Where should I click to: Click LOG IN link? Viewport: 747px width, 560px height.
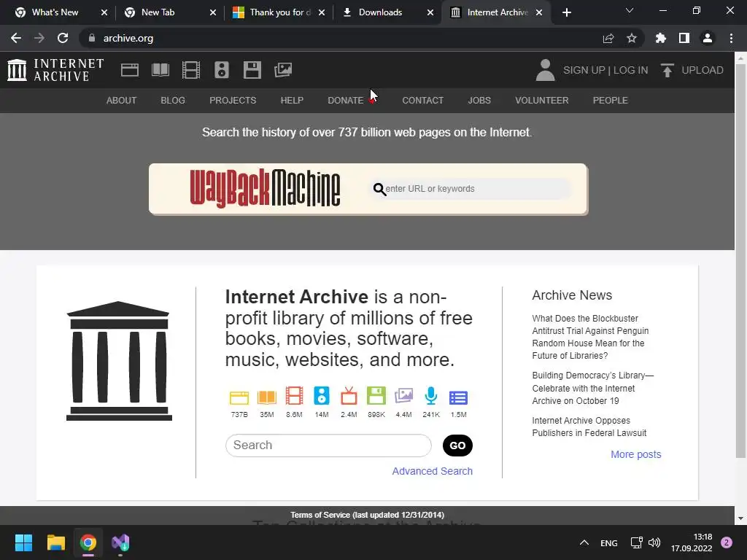631,70
